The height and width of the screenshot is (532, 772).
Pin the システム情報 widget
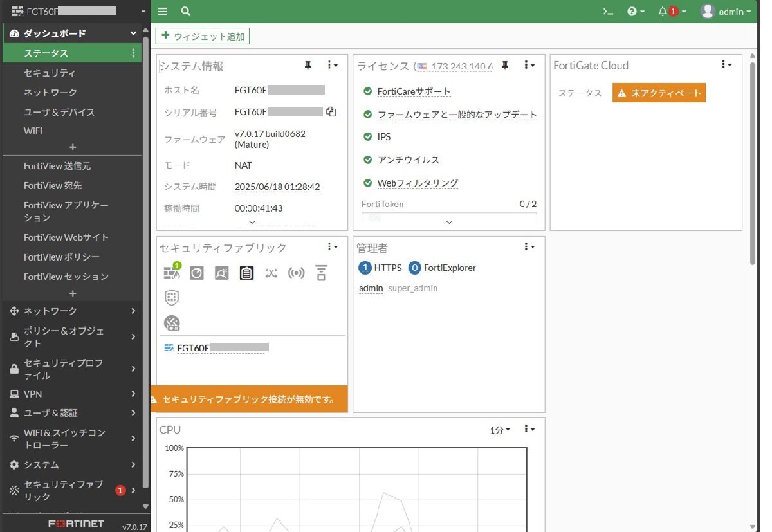[308, 65]
